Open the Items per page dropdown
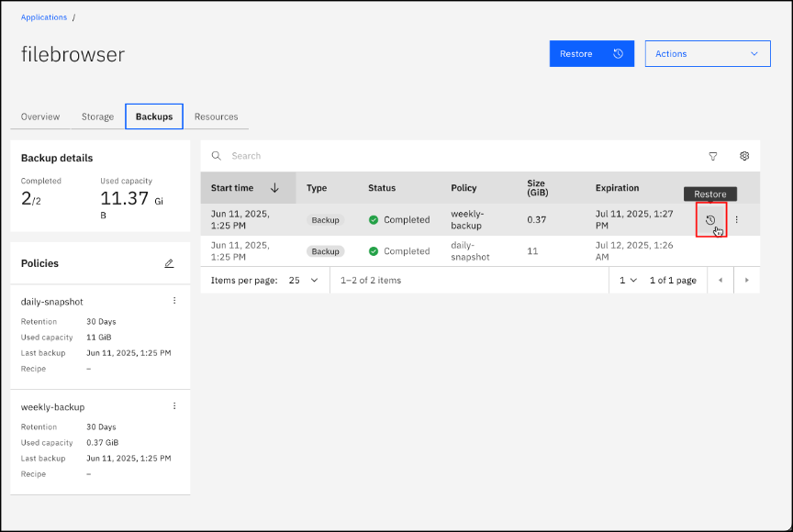Screen dimensions: 793x532 coord(304,280)
